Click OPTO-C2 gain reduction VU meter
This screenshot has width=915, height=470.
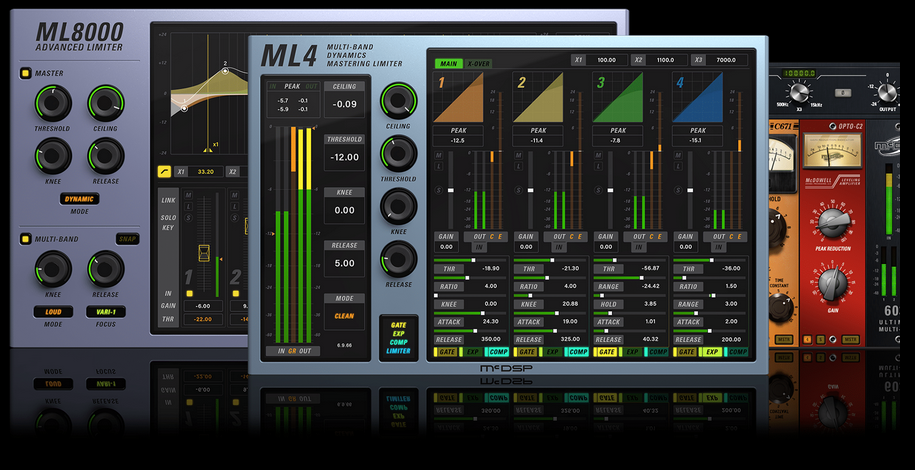point(832,151)
